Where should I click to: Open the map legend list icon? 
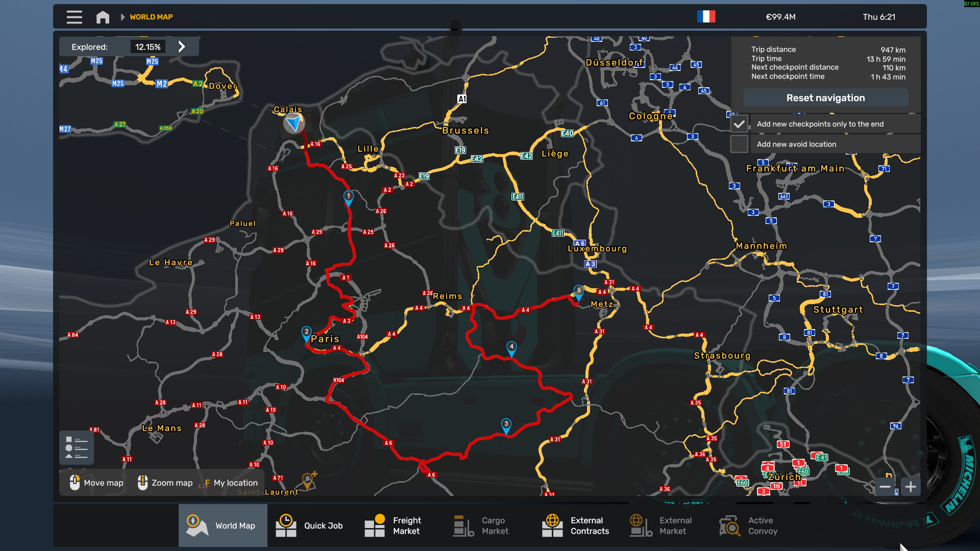pos(77,447)
